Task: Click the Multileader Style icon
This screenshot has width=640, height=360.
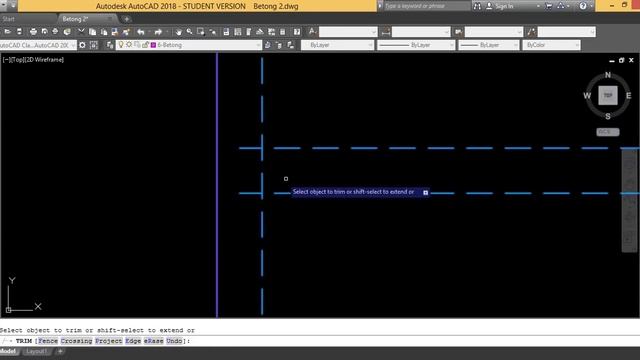Action: click(x=531, y=32)
